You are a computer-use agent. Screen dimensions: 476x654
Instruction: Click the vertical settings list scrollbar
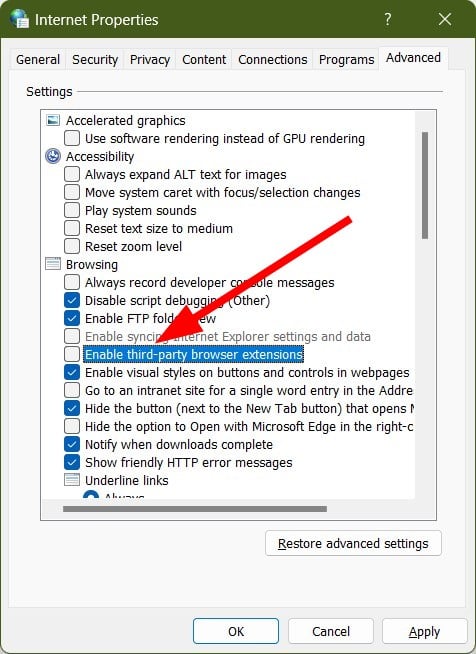click(425, 185)
